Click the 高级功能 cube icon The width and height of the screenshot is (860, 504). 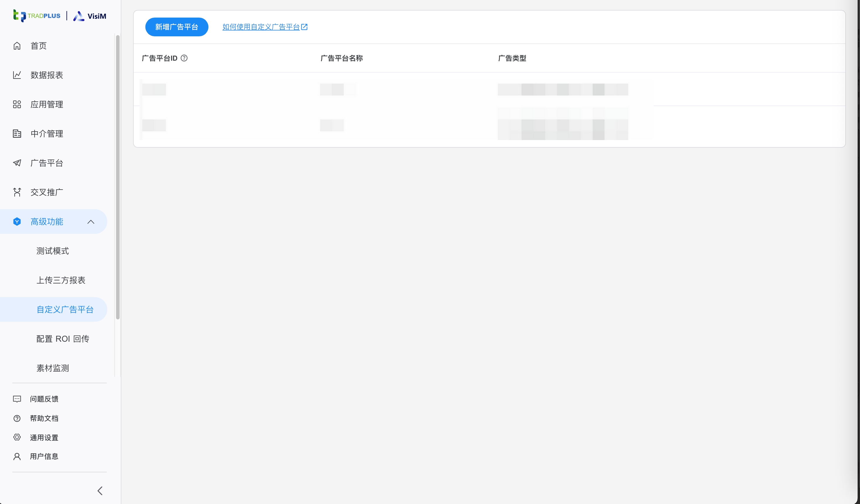tap(17, 222)
